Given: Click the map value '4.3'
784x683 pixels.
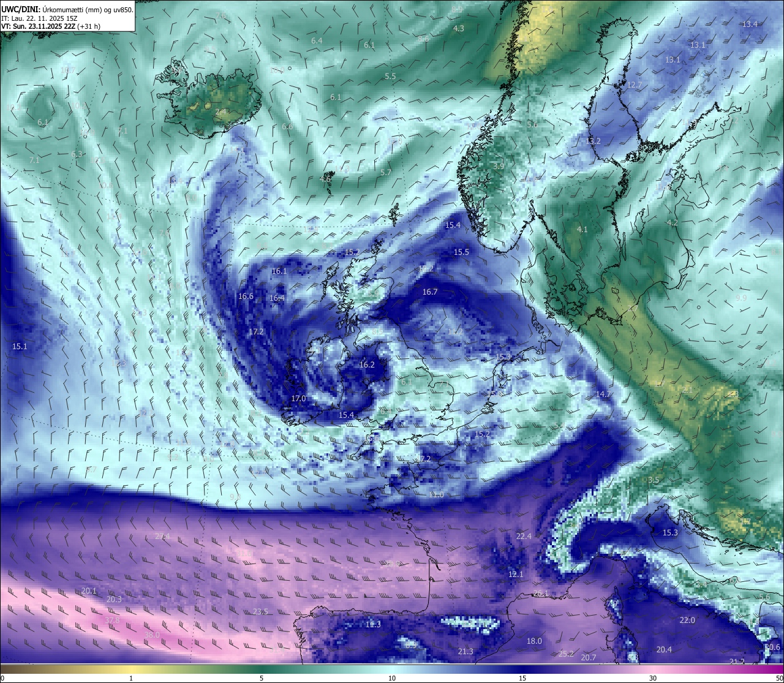Looking at the screenshot, I should (x=458, y=29).
